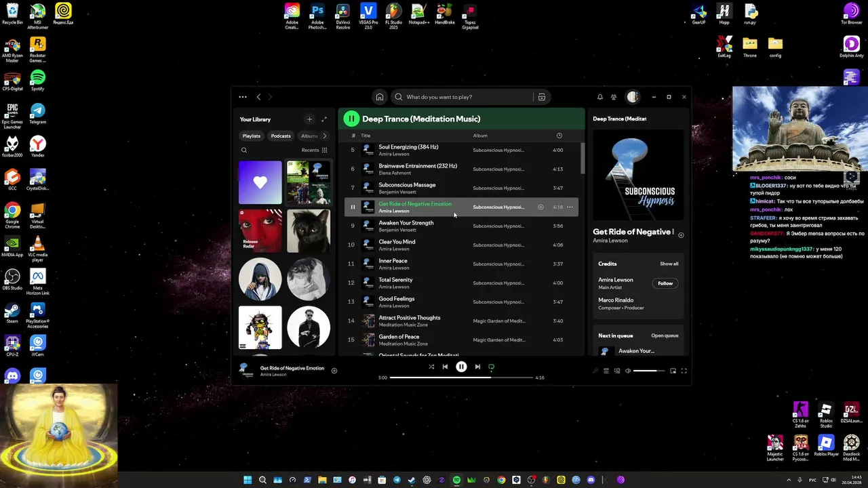Viewport: 868px width, 488px height.
Task: Filter library by Albums
Action: click(x=309, y=136)
